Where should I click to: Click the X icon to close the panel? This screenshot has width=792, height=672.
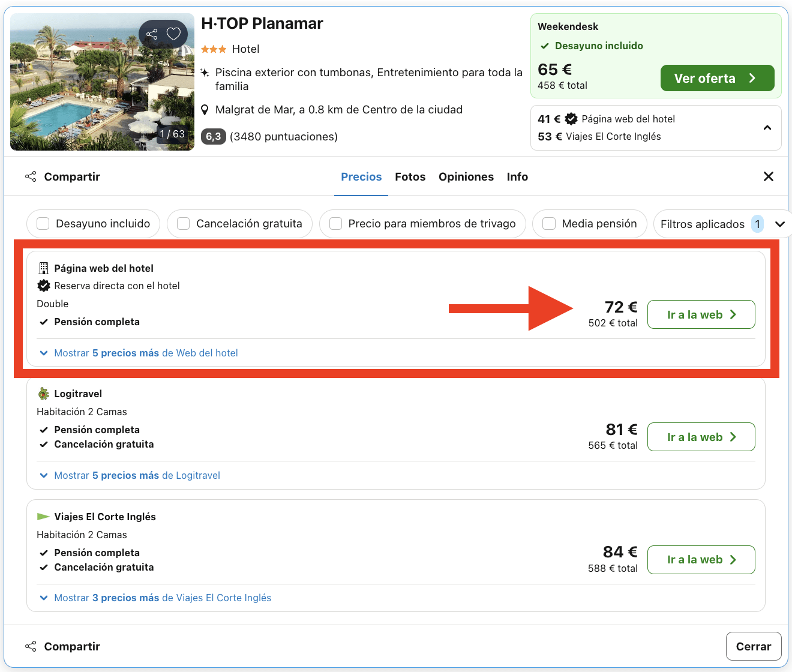[769, 176]
